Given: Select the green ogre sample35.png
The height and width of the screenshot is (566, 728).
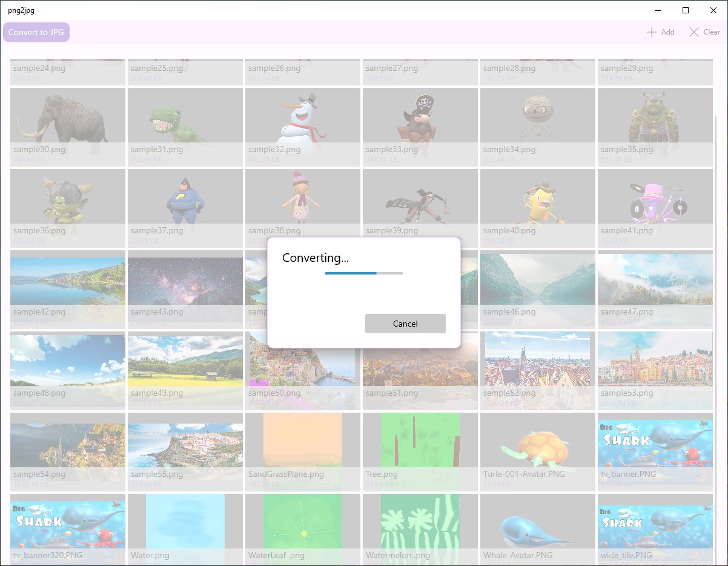Looking at the screenshot, I should pyautogui.click(x=655, y=127).
